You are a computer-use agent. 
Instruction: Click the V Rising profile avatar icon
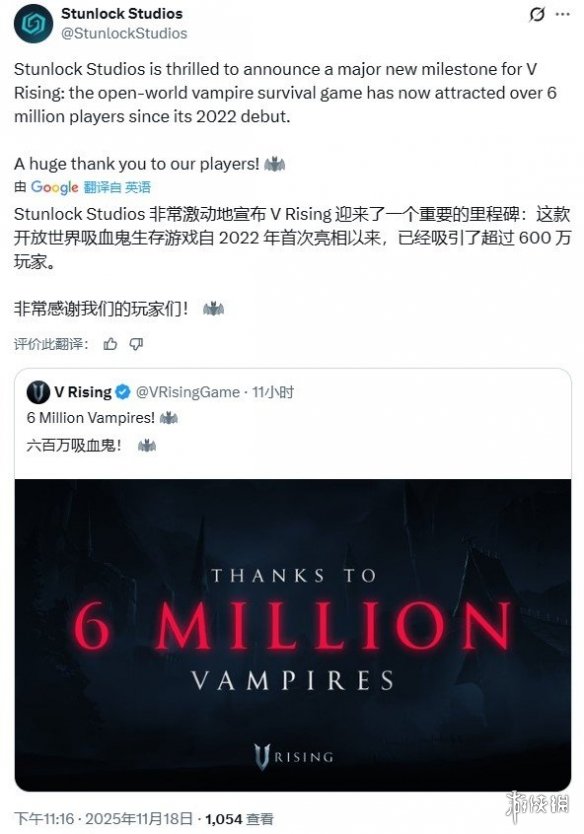click(x=38, y=392)
